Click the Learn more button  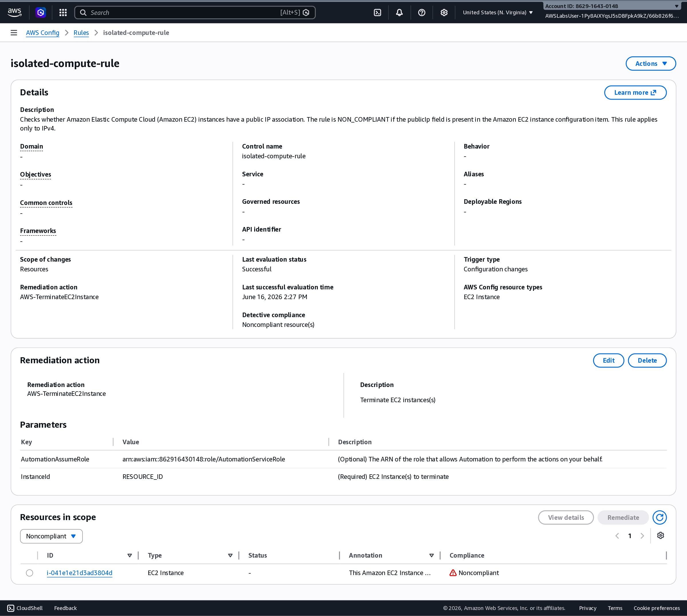click(635, 93)
